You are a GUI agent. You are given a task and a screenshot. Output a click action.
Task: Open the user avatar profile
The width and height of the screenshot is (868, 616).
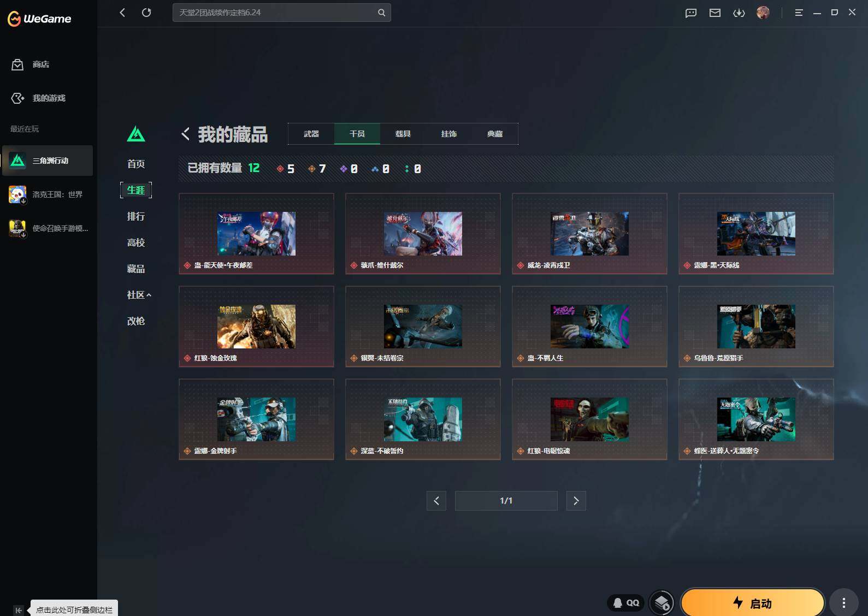(x=763, y=13)
